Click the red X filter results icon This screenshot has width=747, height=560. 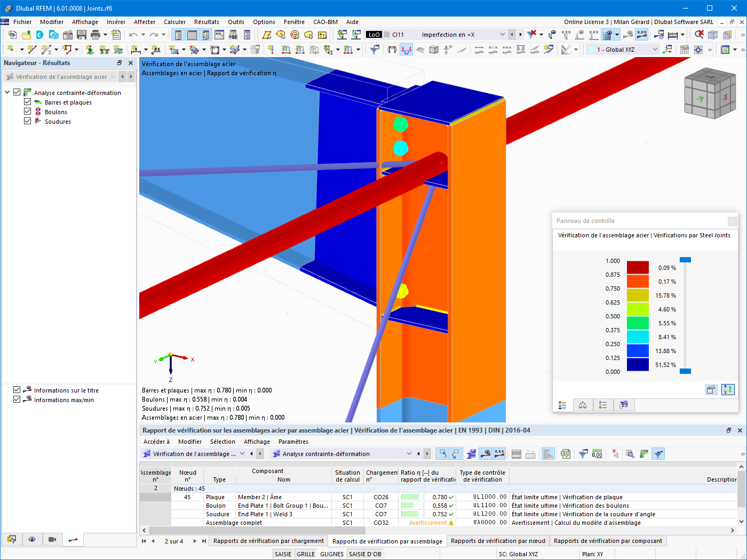[x=532, y=35]
